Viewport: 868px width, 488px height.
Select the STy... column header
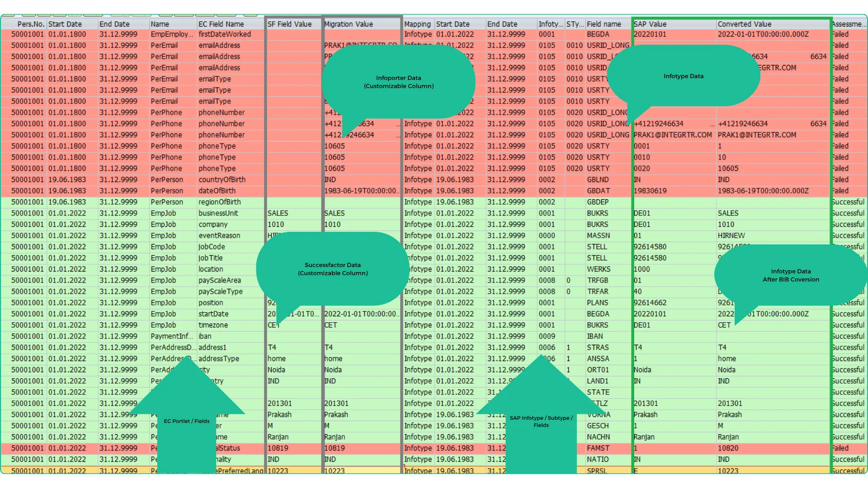click(575, 24)
